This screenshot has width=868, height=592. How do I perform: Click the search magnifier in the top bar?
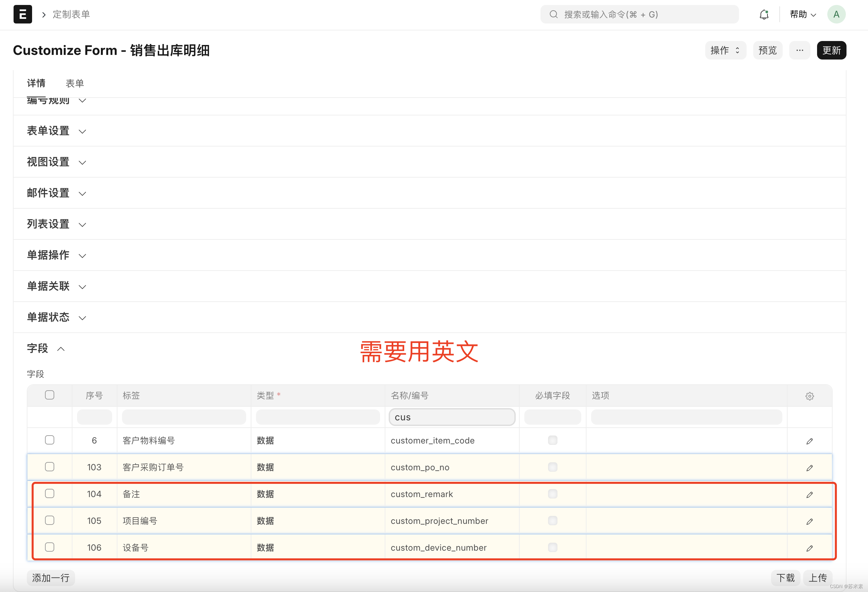click(553, 14)
